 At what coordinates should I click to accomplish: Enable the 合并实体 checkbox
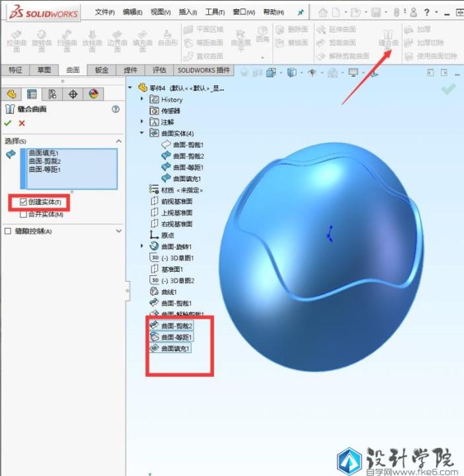pos(24,214)
